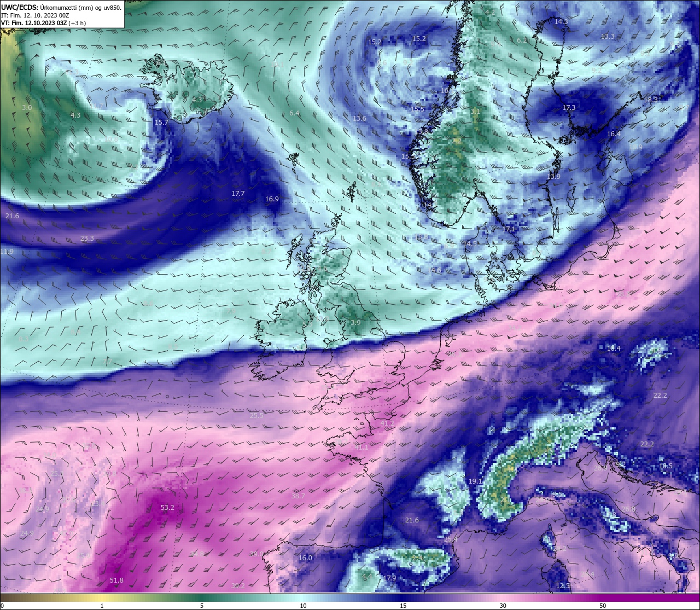
Task: Click the 6.4 value label
Action: click(x=294, y=113)
